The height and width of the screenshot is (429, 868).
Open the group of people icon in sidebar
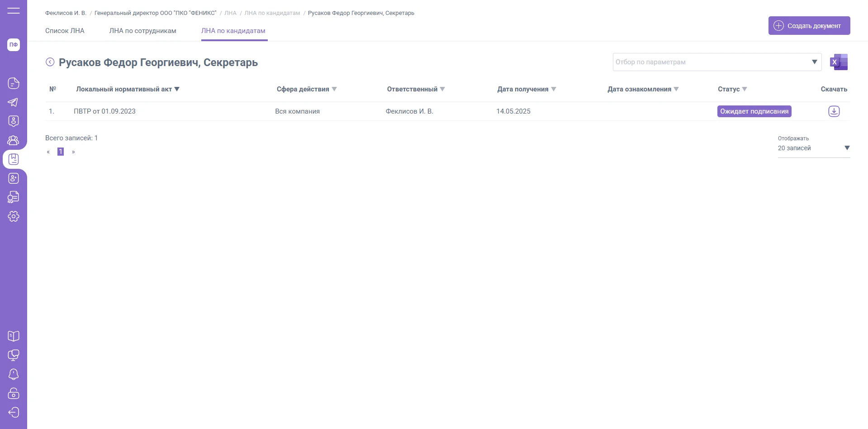tap(14, 140)
